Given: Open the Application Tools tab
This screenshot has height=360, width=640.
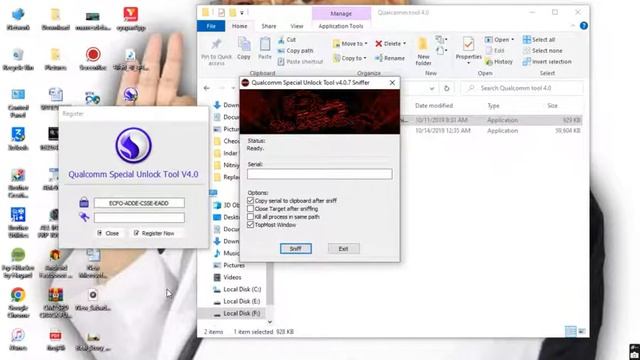Looking at the screenshot, I should pyautogui.click(x=341, y=26).
